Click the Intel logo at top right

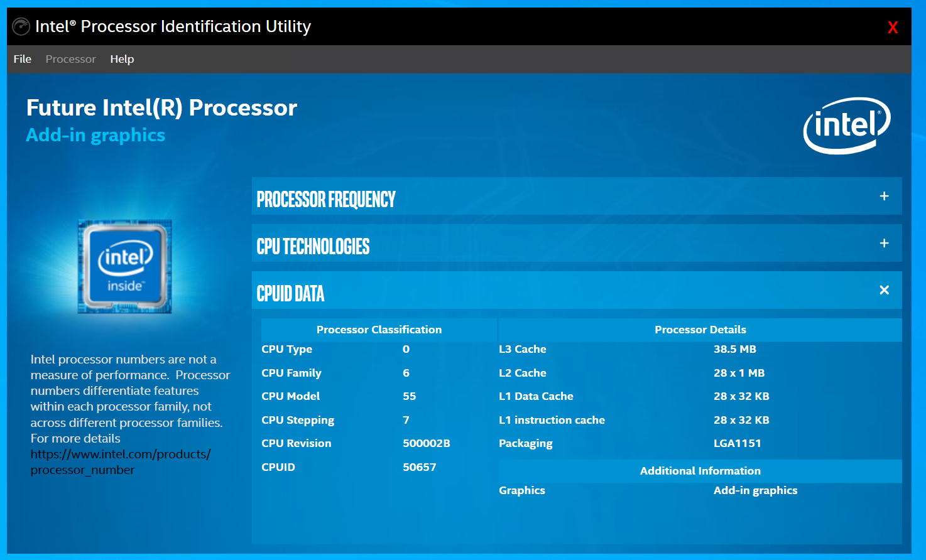click(x=847, y=126)
